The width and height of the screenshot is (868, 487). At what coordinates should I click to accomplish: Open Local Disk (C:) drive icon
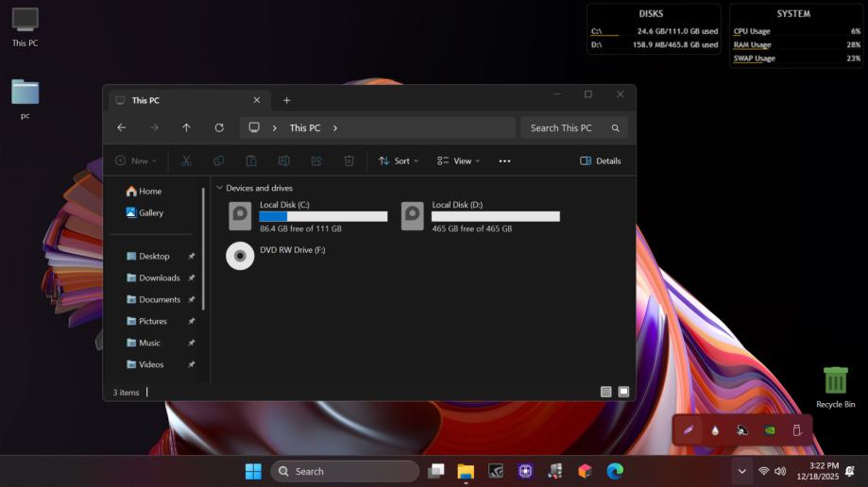tap(240, 216)
